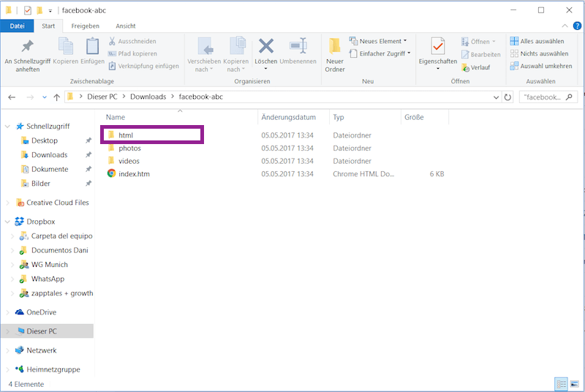Sort by Änderungsdatum column header
585x392 pixels.
point(288,117)
